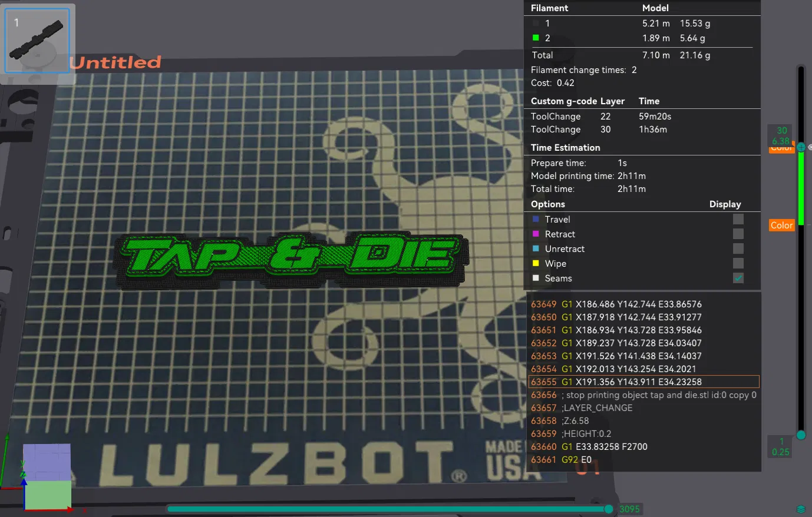Click the 'Time Estimation' heading
Image resolution: width=812 pixels, height=517 pixels.
tap(566, 148)
